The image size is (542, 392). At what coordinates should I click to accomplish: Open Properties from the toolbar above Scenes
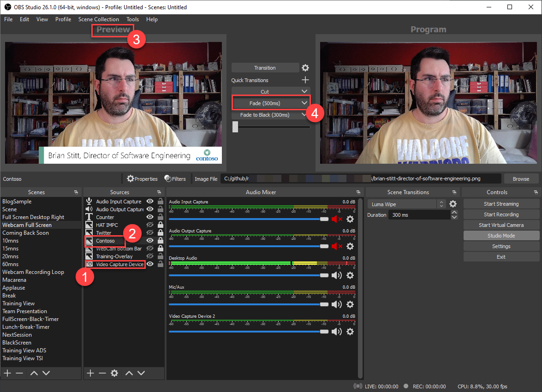[142, 178]
